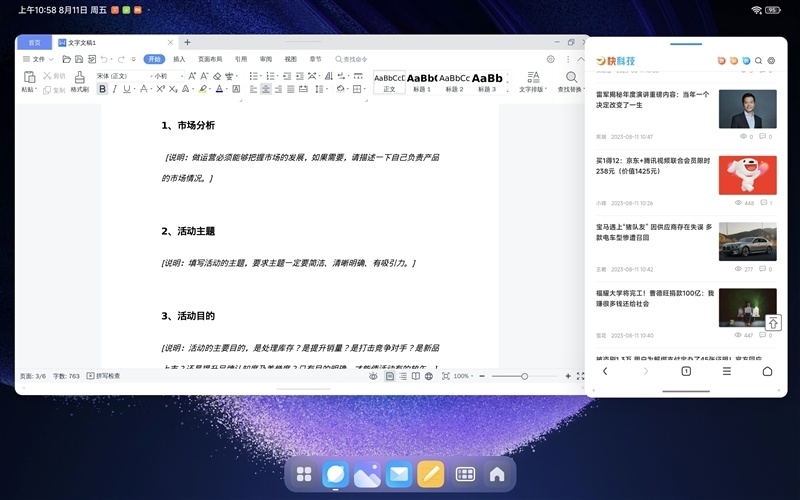
Task: Justify paragraph text alignment
Action: [290, 89]
